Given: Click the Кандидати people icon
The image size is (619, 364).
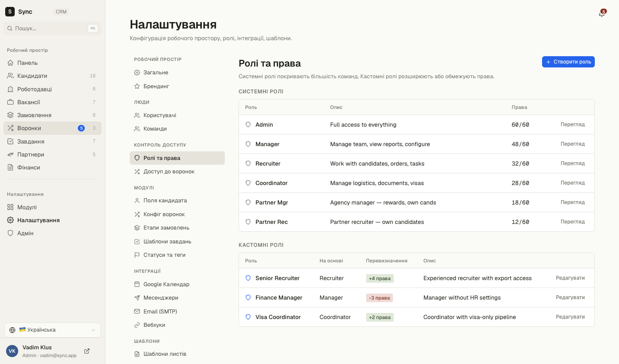Looking at the screenshot, I should click(10, 76).
